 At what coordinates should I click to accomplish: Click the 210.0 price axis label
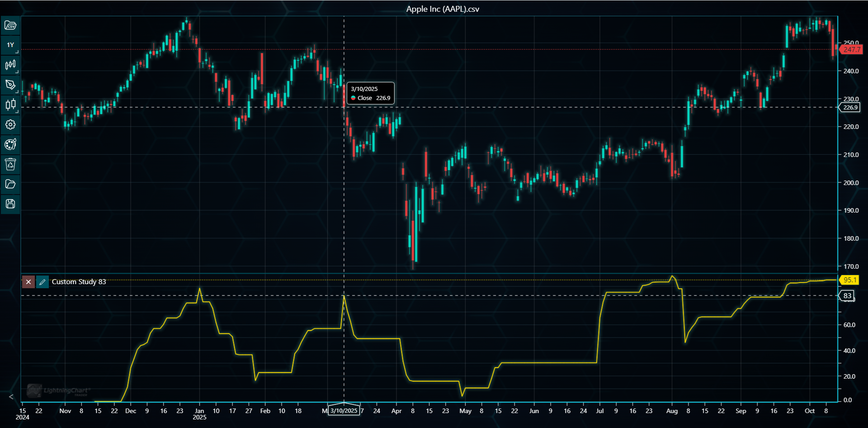[x=851, y=155]
